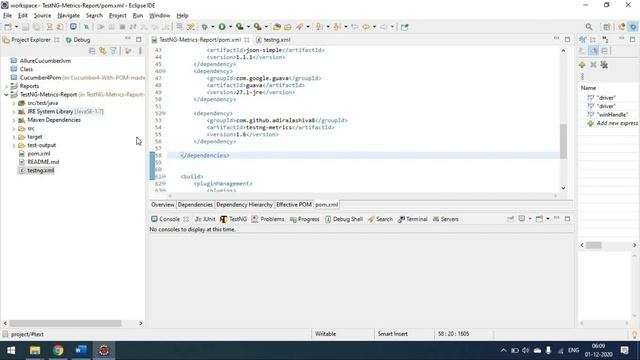The height and width of the screenshot is (360, 640).
Task: Click the Terminate red square toolbar icon
Action: pyautogui.click(x=122, y=27)
